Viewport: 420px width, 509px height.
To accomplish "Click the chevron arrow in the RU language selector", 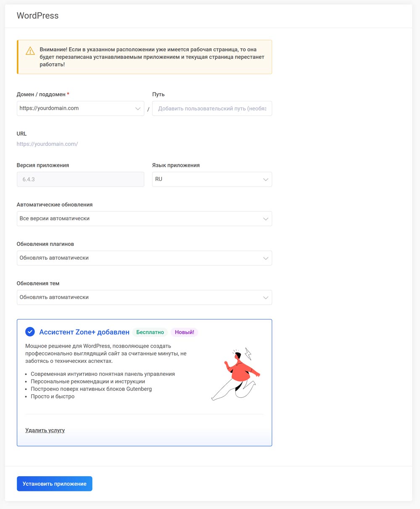I will coord(265,179).
